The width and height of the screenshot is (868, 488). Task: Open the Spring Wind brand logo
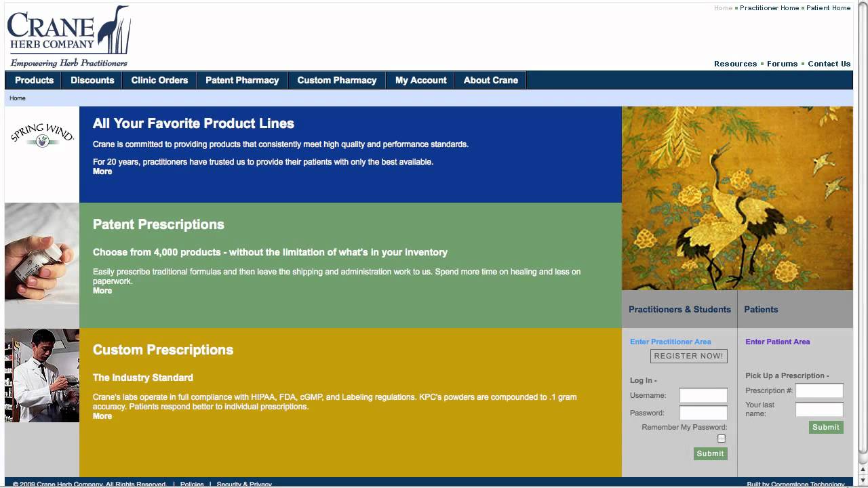click(x=42, y=135)
